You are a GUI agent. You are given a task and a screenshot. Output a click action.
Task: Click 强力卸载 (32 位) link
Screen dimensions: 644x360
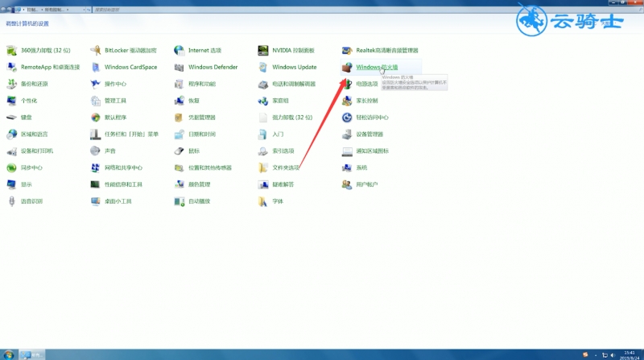292,118
